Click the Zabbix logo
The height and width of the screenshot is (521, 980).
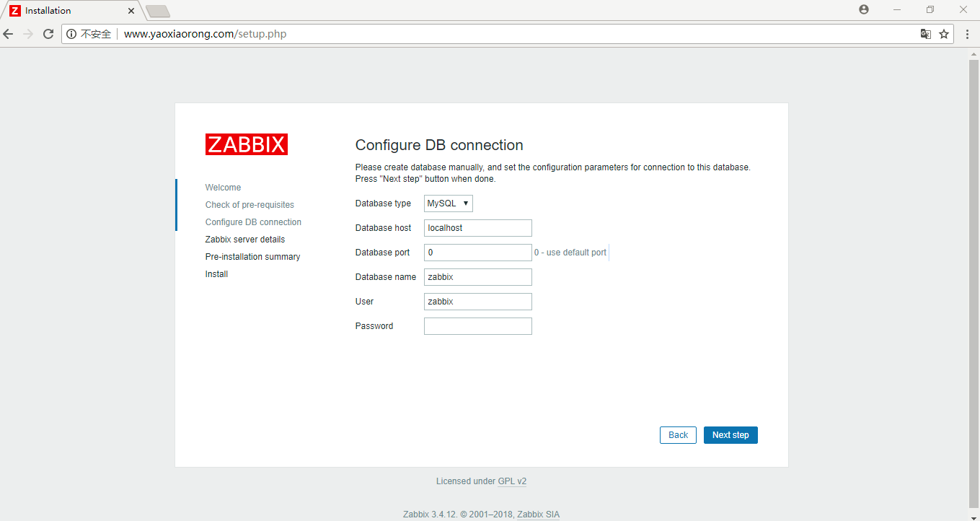(x=247, y=144)
